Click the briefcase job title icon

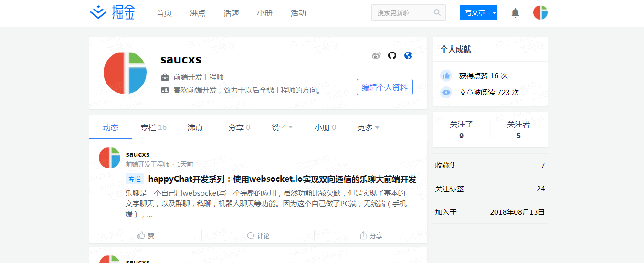point(165,77)
